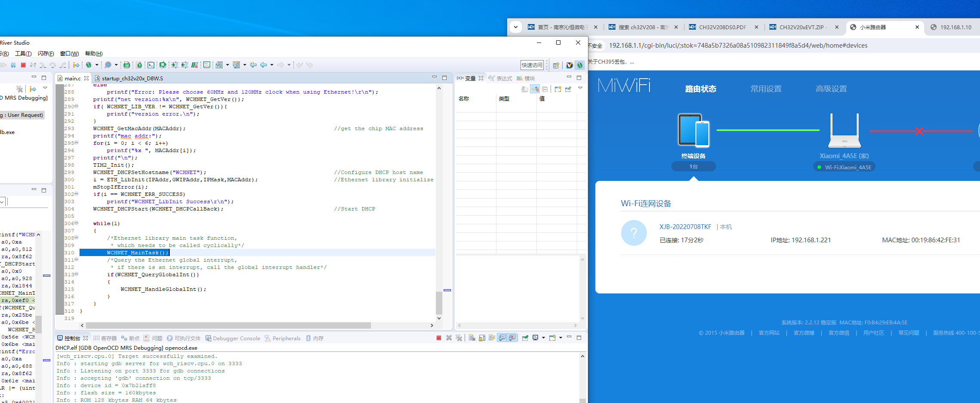The width and height of the screenshot is (980, 403).
Task: Switch to 内存 (Memory) tab
Action: [x=315, y=338]
